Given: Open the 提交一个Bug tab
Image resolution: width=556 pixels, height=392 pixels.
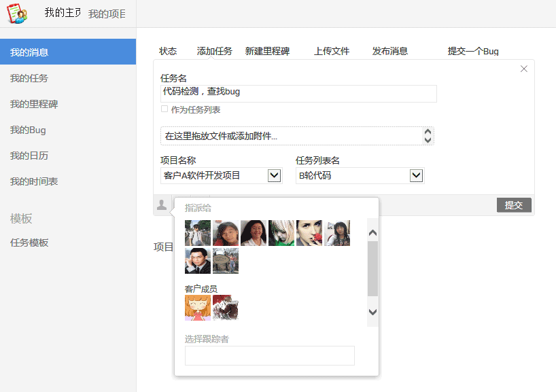Looking at the screenshot, I should [473, 52].
